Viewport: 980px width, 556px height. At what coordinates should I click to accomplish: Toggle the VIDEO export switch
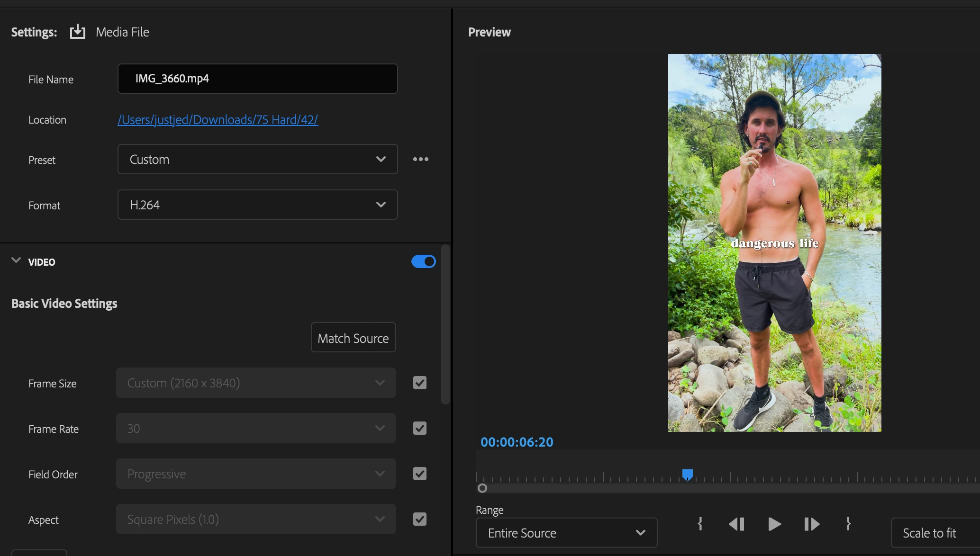tap(423, 261)
